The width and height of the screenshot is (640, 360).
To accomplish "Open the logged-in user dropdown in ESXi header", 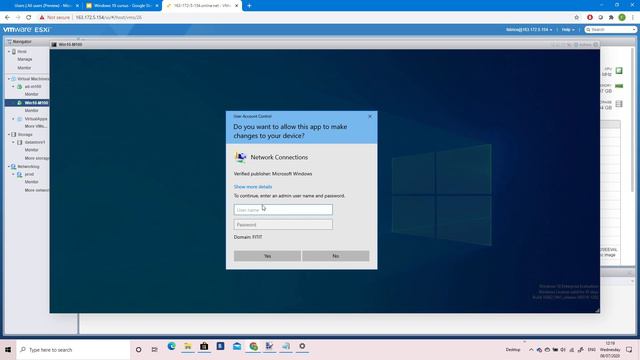I will coord(529,30).
